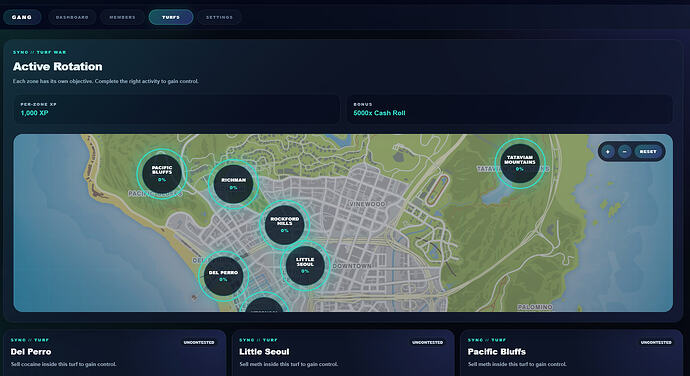Viewport: 690px width, 376px height.
Task: Click the VINEWOOD label on the map
Action: click(367, 204)
